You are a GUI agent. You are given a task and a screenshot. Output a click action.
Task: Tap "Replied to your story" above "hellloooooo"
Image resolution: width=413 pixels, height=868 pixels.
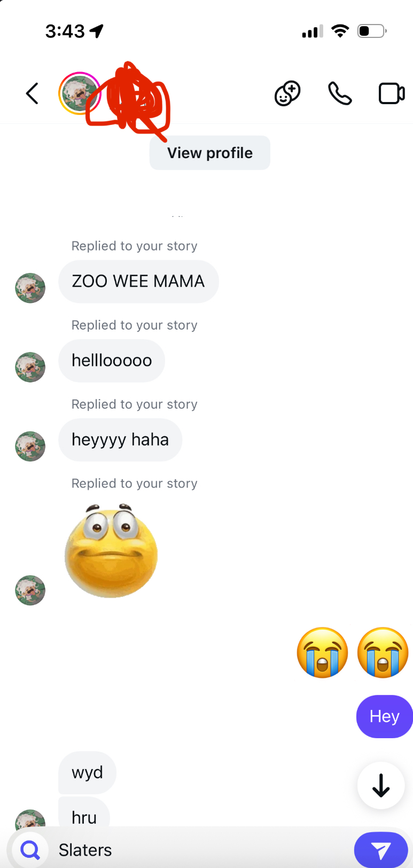(135, 325)
